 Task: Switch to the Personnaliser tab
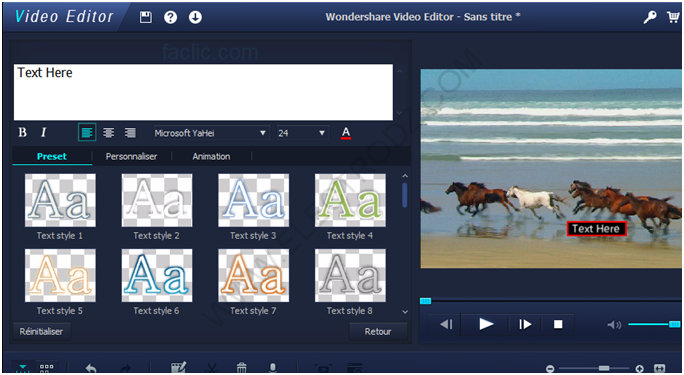coord(131,157)
